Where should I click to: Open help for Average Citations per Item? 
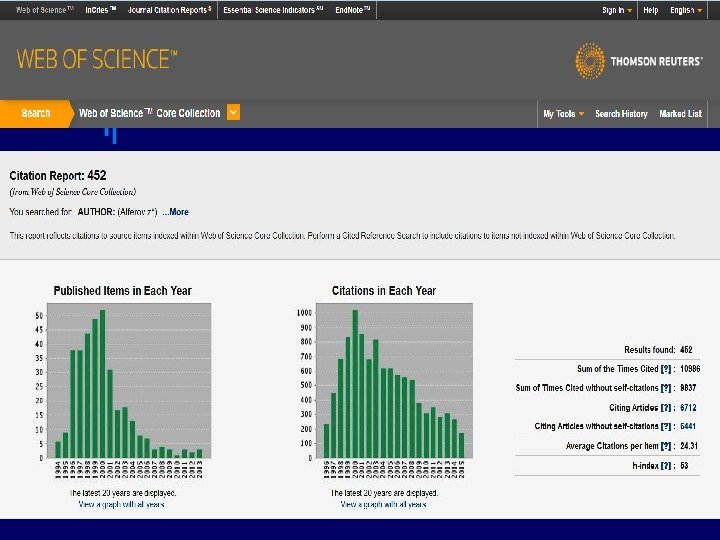pyautogui.click(x=665, y=446)
